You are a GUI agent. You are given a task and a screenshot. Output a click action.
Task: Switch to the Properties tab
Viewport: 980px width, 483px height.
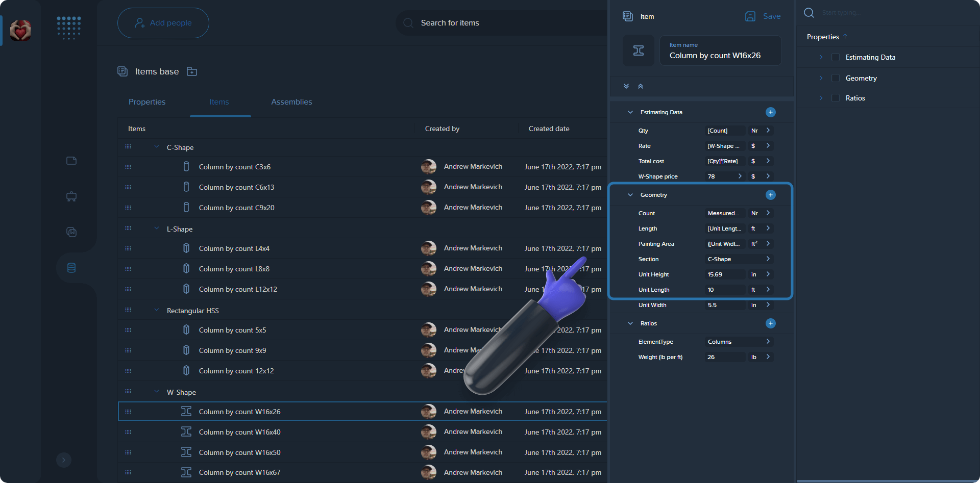(146, 101)
